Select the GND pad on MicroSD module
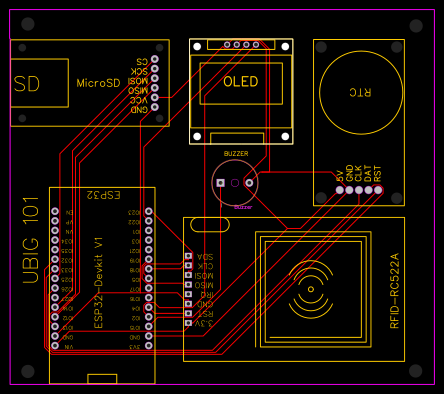The image size is (444, 394). pos(155,107)
